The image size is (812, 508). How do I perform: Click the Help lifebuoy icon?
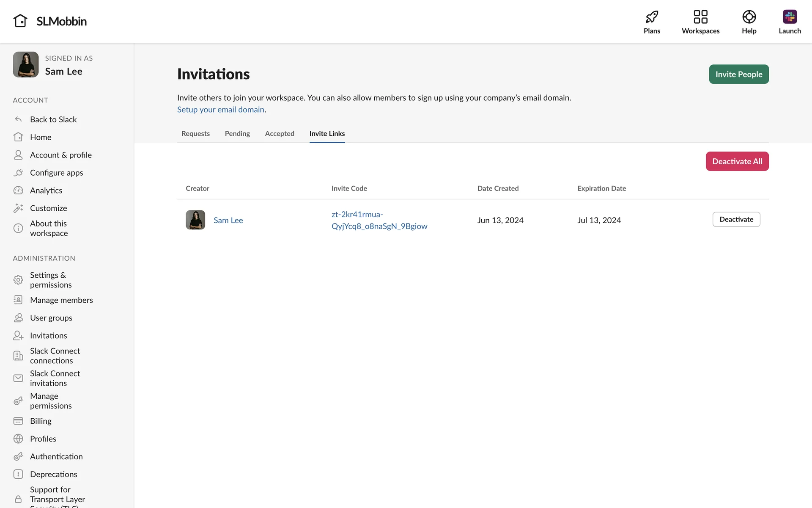(x=749, y=17)
